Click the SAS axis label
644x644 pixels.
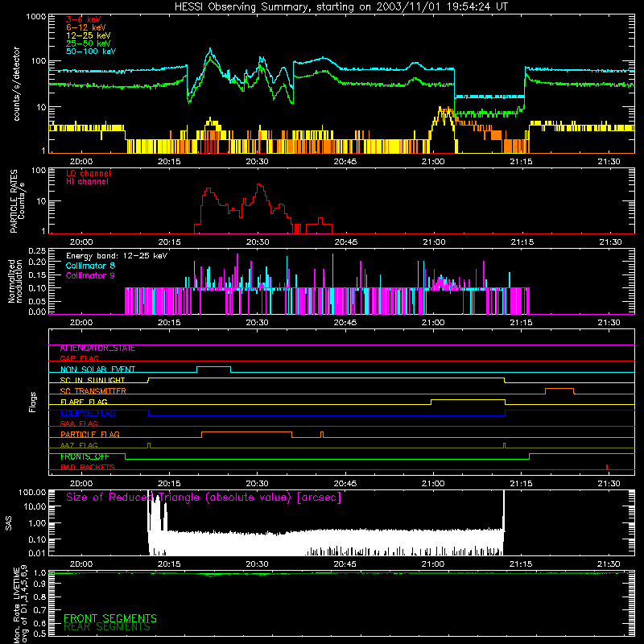[x=8, y=522]
